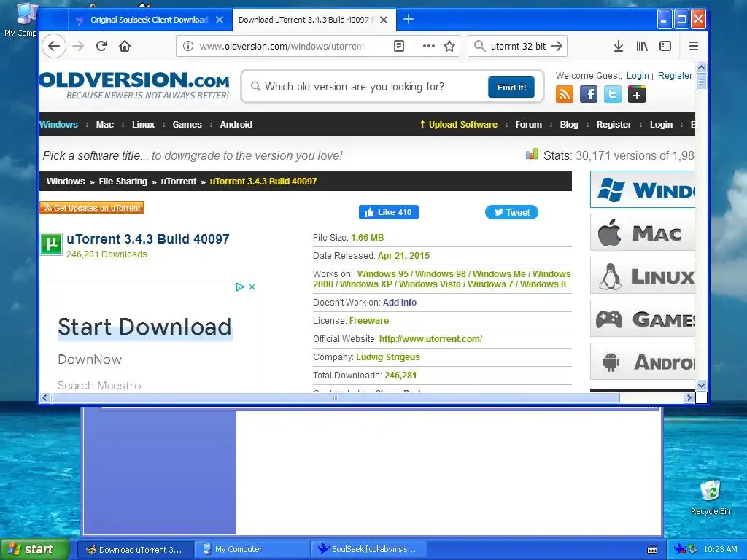The height and width of the screenshot is (560, 747).
Task: Open the Firefox downloads arrow icon
Action: (619, 46)
